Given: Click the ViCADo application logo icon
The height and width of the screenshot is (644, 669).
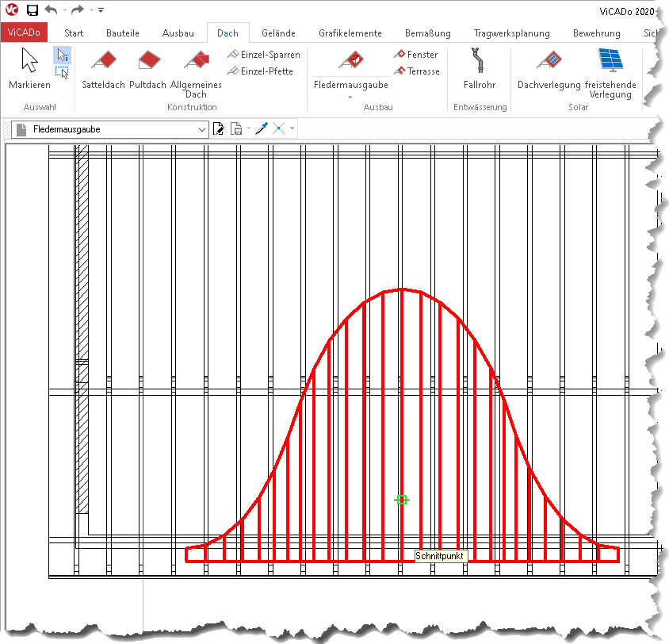Looking at the screenshot, I should tap(12, 10).
